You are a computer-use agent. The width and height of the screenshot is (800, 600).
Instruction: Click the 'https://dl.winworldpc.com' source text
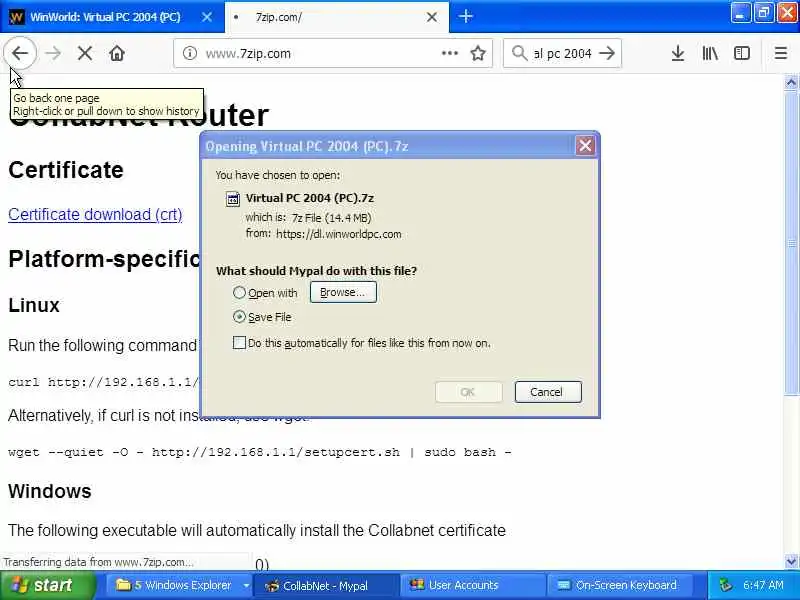[339, 234]
